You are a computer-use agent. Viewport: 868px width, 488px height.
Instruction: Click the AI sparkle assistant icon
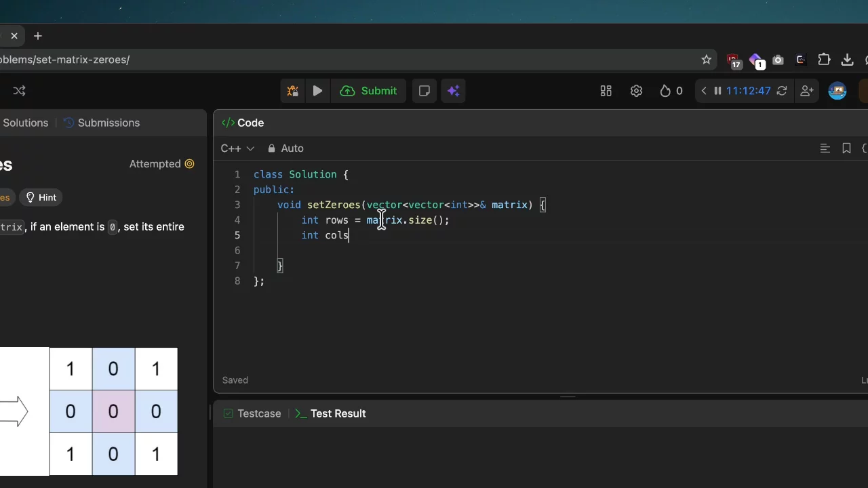[454, 91]
